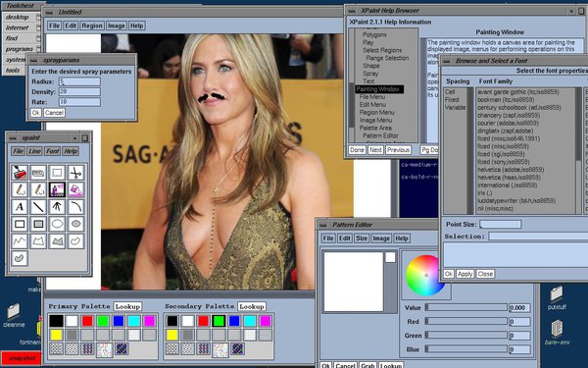The width and height of the screenshot is (588, 368).
Task: Pick the scissors area-selection tool
Action: pos(75,173)
